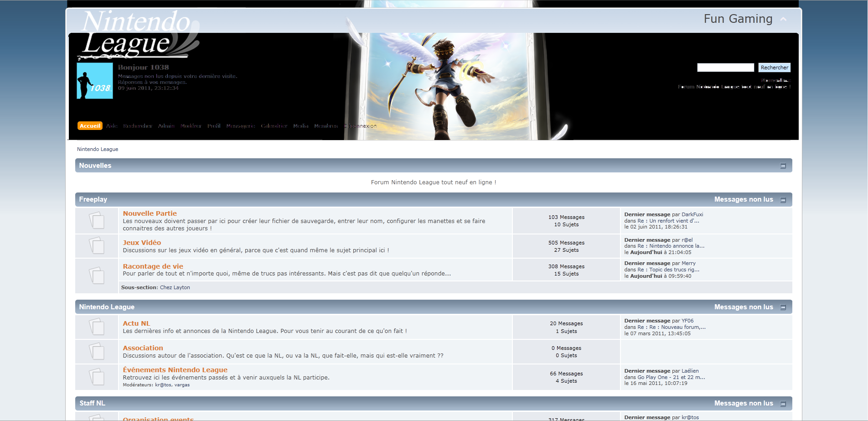868x421 pixels.
Task: Click the Jeux Vidéo board icon
Action: tap(96, 246)
